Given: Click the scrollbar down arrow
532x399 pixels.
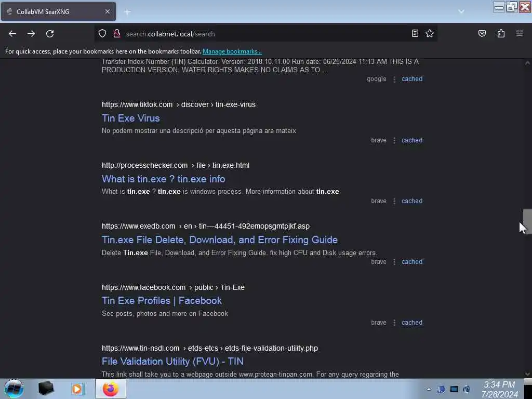Looking at the screenshot, I should [527, 374].
